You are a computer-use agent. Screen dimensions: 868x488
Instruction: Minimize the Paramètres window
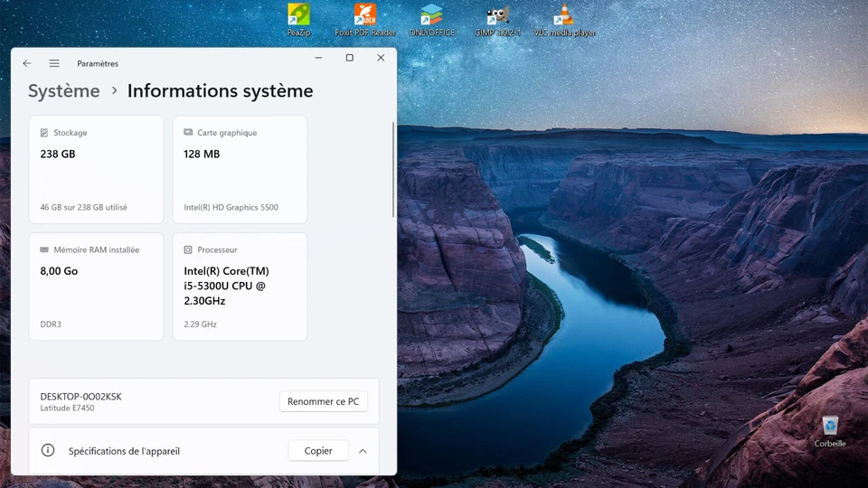[x=318, y=58]
